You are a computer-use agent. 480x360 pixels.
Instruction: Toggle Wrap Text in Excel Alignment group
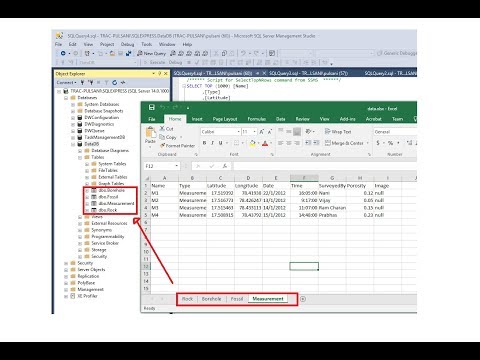pos(338,132)
